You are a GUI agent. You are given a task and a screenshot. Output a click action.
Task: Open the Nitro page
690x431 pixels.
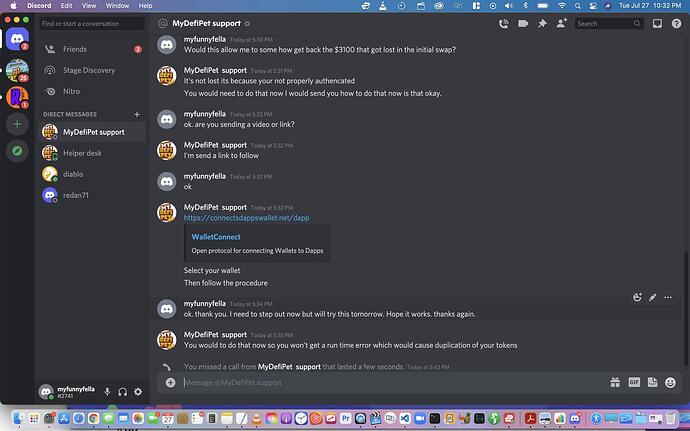[x=92, y=92]
